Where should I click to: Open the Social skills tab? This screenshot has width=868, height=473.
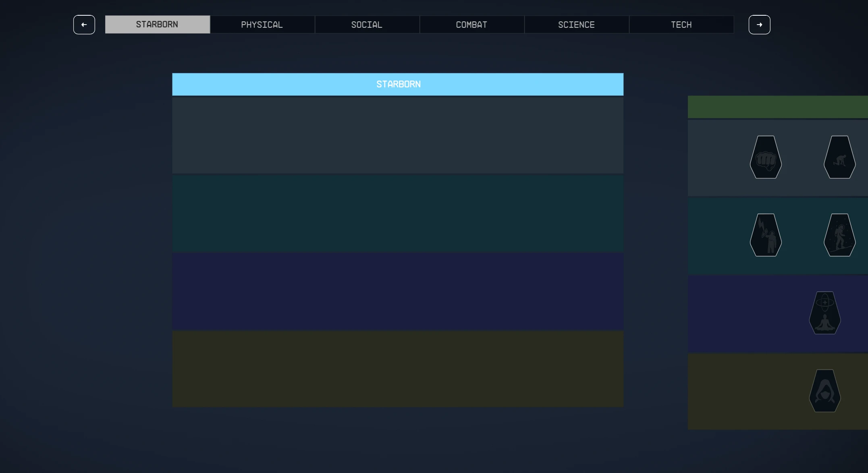367,25
